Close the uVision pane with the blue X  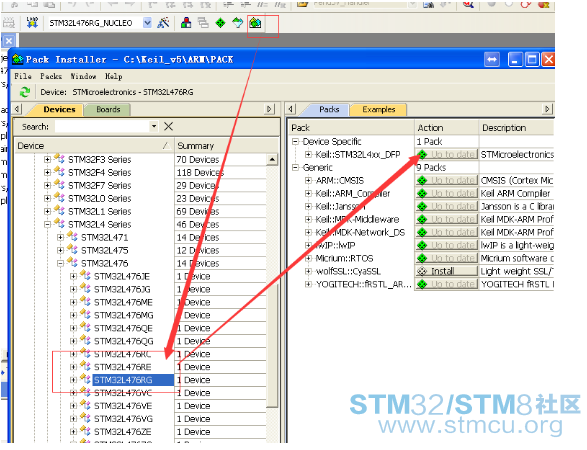point(9,41)
